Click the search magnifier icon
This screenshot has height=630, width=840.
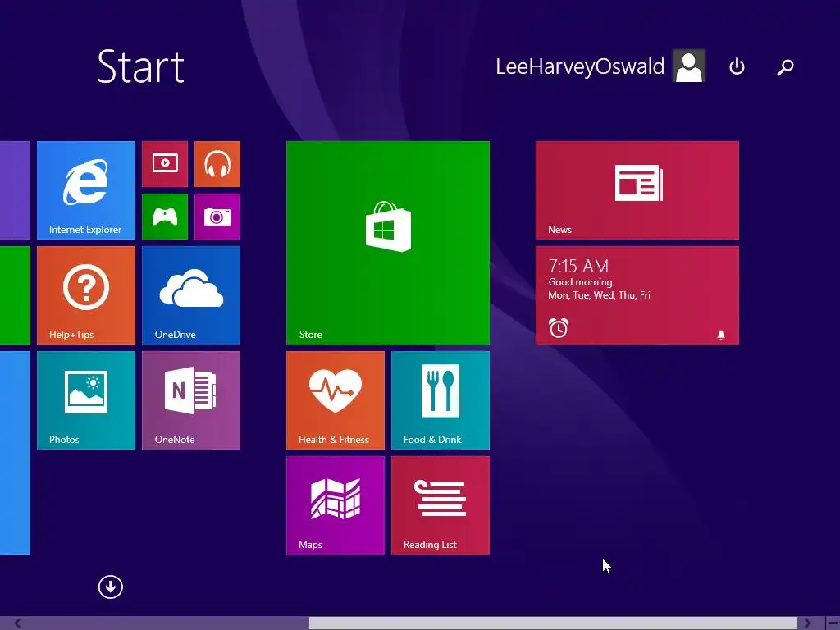point(785,67)
